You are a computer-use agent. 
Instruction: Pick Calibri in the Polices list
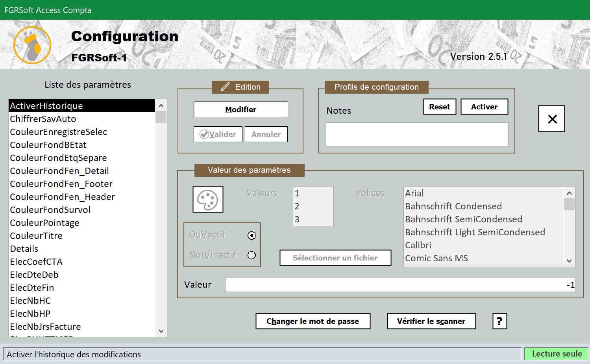click(x=484, y=245)
